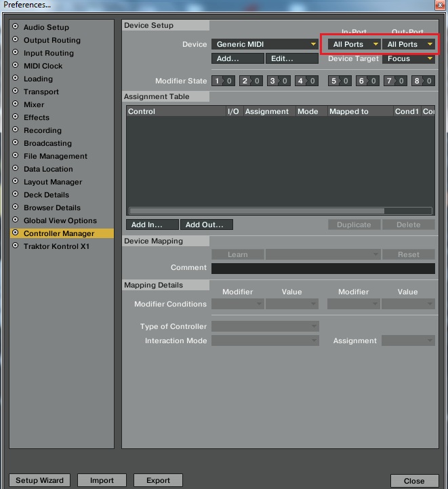The height and width of the screenshot is (489, 448).
Task: Click the Add In... button
Action: tap(152, 224)
